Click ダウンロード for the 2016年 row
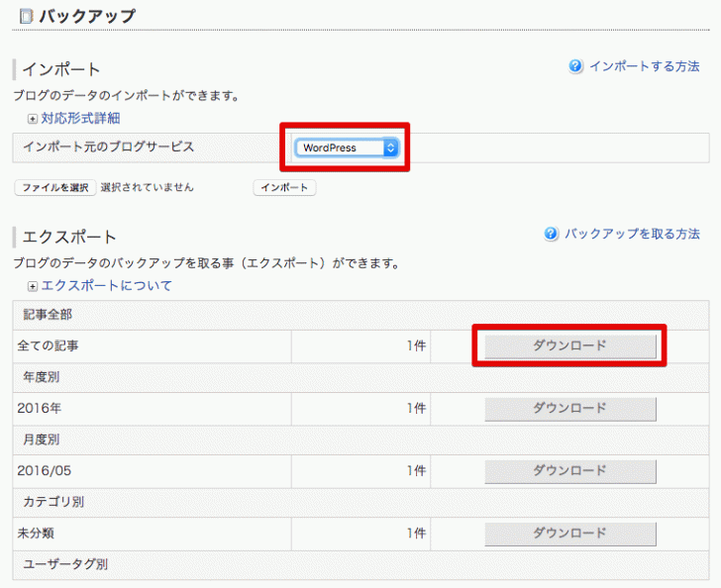721x588 pixels. click(569, 408)
